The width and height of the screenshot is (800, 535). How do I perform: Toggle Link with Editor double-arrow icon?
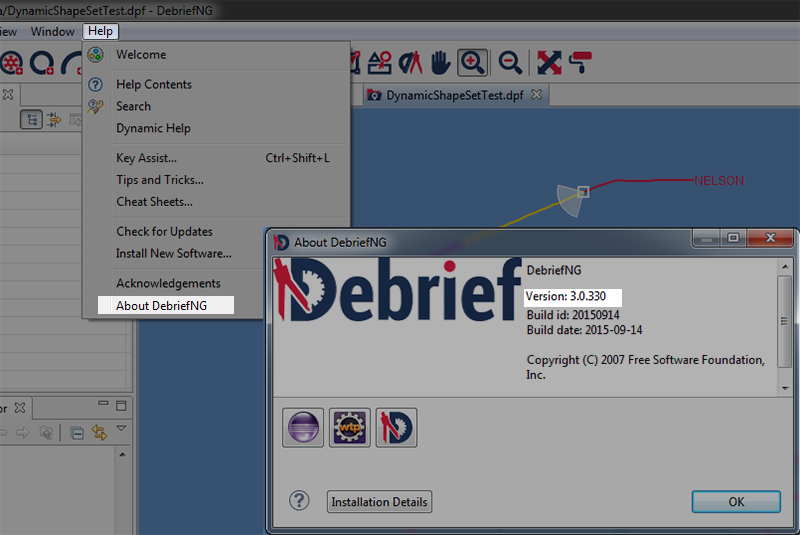point(99,432)
